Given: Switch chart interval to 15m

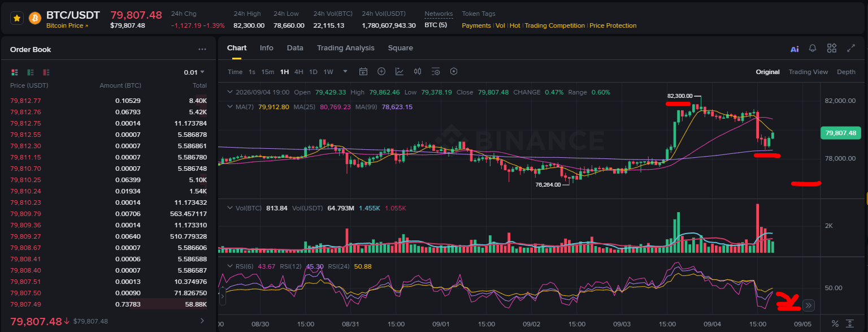Looking at the screenshot, I should (268, 72).
